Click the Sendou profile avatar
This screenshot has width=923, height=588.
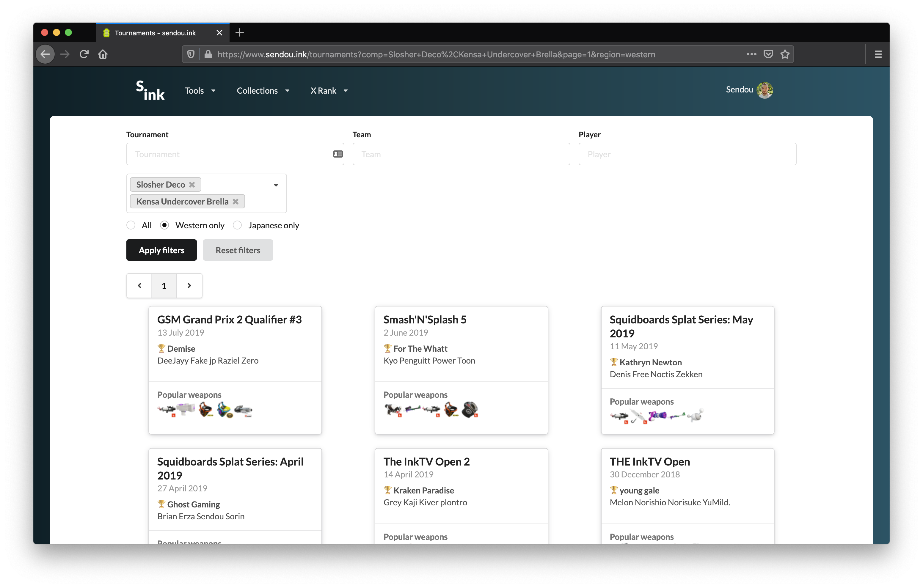tap(765, 90)
